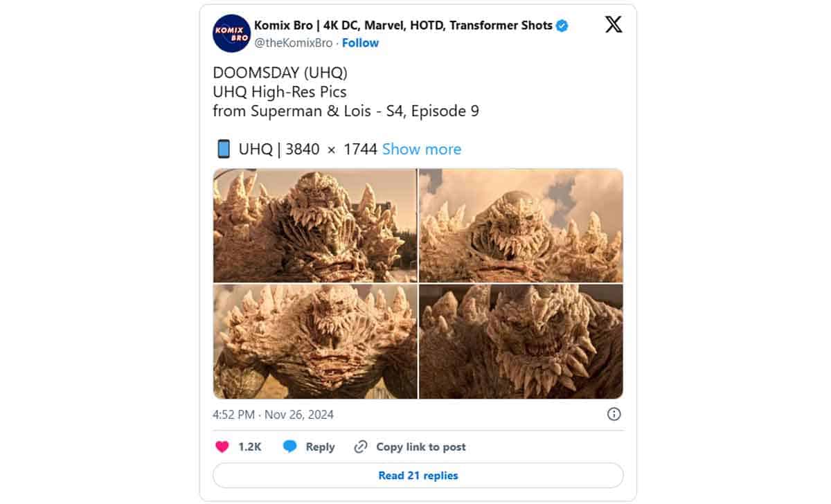Click the Reply text label
Screen dimensions: 831x504
pos(320,447)
